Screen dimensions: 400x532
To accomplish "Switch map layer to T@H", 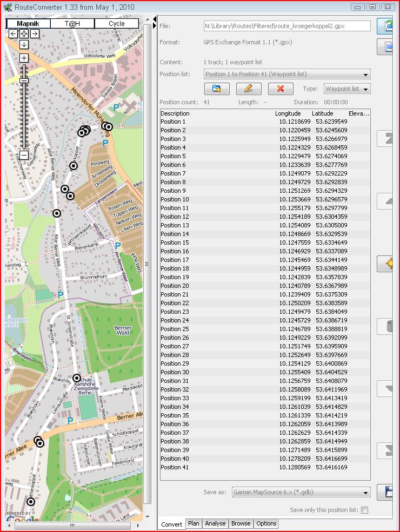I will click(x=72, y=23).
